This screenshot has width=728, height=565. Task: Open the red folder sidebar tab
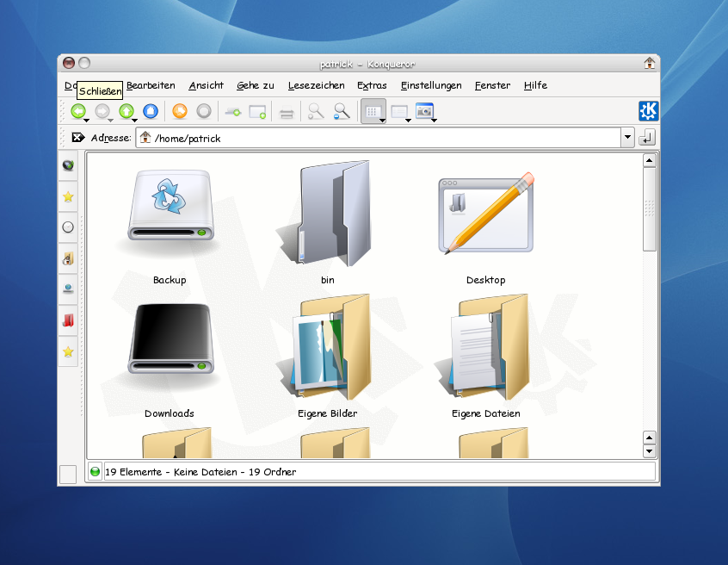(x=68, y=320)
